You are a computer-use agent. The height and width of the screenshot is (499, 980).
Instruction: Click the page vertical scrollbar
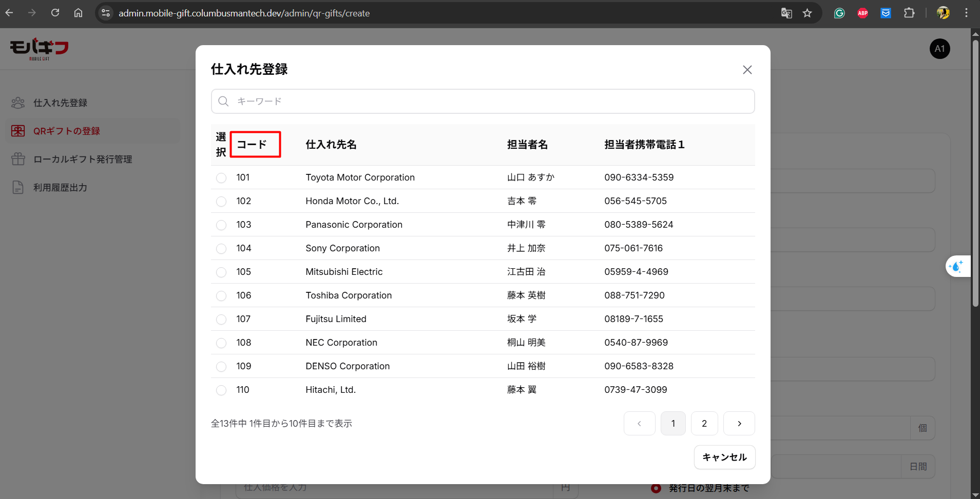tap(975, 174)
